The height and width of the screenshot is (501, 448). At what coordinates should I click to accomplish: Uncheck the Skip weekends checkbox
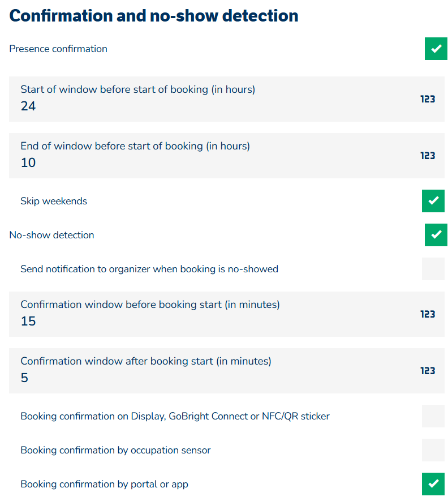tap(433, 201)
